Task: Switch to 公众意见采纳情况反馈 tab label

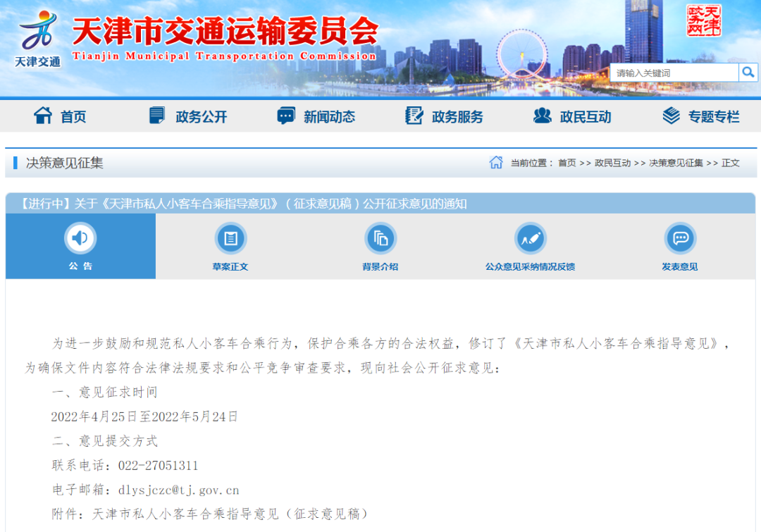Action: point(531,266)
